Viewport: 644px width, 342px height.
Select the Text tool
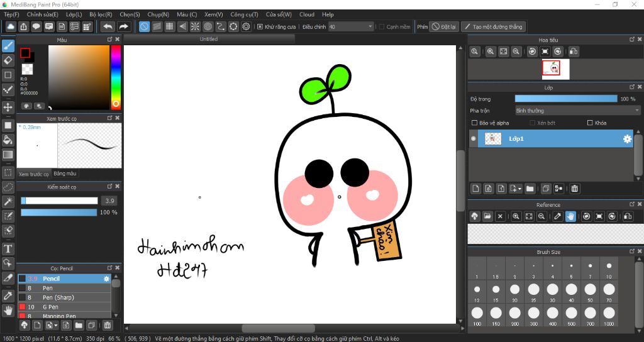coord(8,249)
